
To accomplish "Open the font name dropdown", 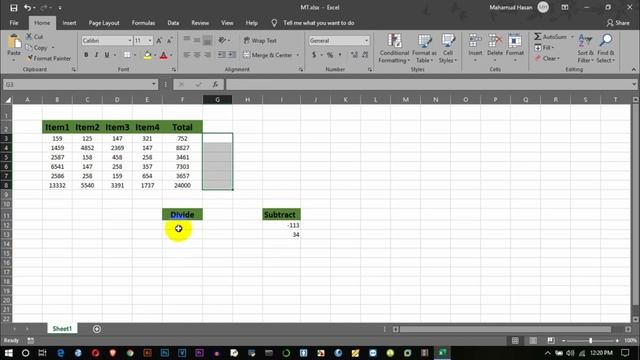I will [x=130, y=40].
